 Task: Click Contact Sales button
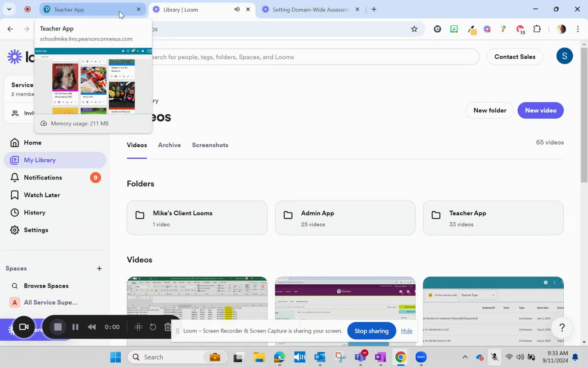click(x=514, y=57)
